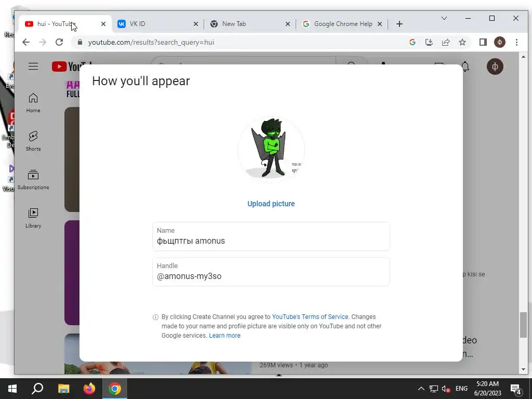532x399 pixels.
Task: Click the page scrollbar thumb
Action: [x=523, y=325]
